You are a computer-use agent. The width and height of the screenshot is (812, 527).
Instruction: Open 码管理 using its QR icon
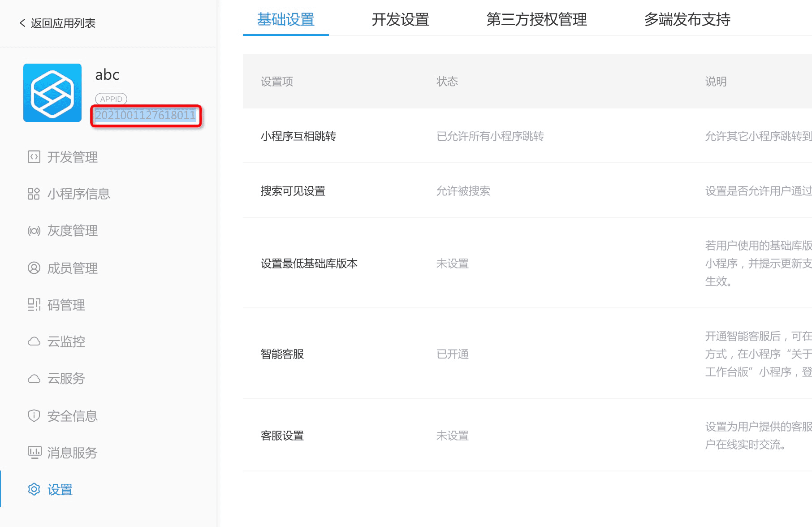[x=34, y=304]
